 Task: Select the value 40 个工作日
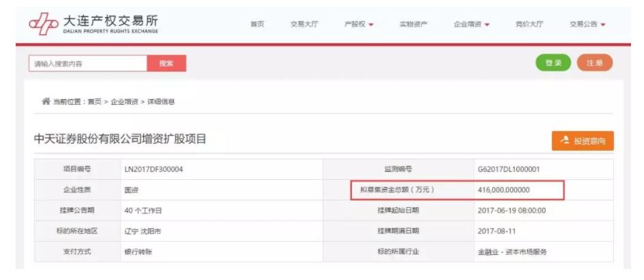(143, 211)
